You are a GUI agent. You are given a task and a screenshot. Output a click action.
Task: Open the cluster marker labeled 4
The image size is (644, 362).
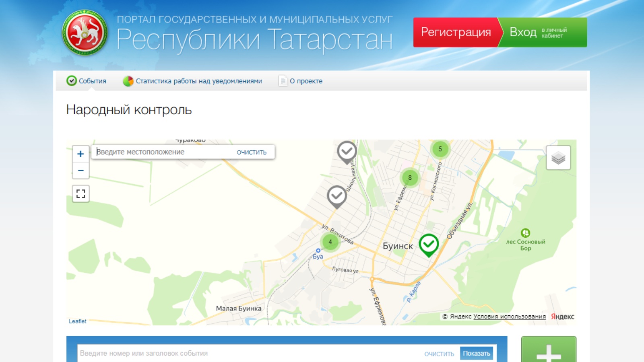pyautogui.click(x=330, y=242)
